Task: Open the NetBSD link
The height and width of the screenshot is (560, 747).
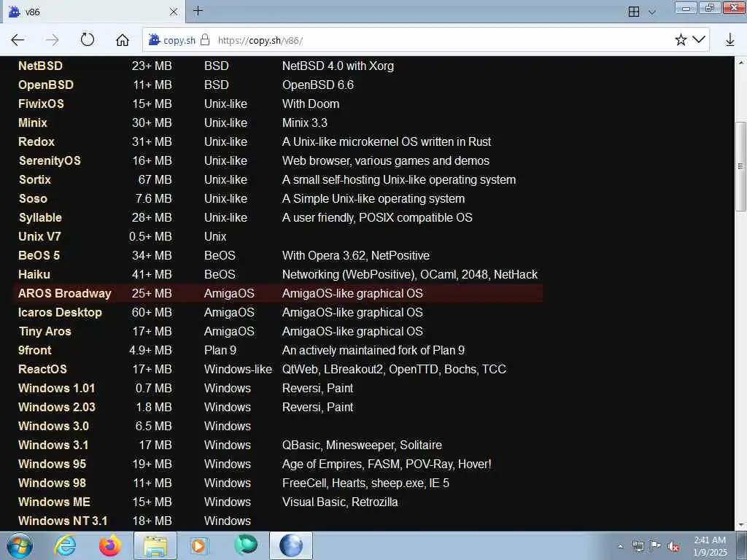Action: (41, 66)
